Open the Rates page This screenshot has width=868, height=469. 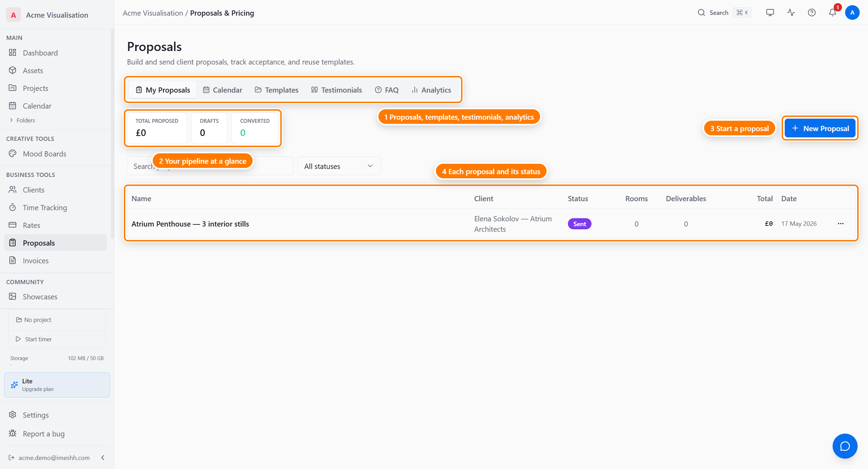coord(56,225)
